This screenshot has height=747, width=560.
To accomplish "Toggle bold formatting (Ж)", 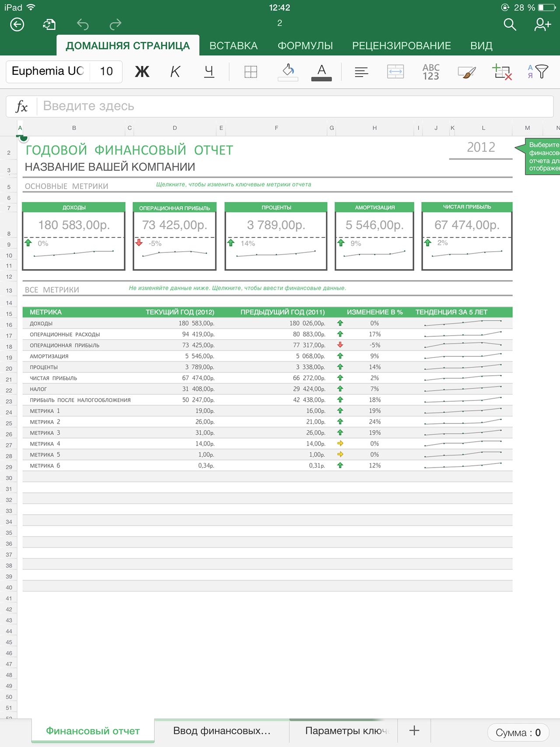I will (x=142, y=71).
